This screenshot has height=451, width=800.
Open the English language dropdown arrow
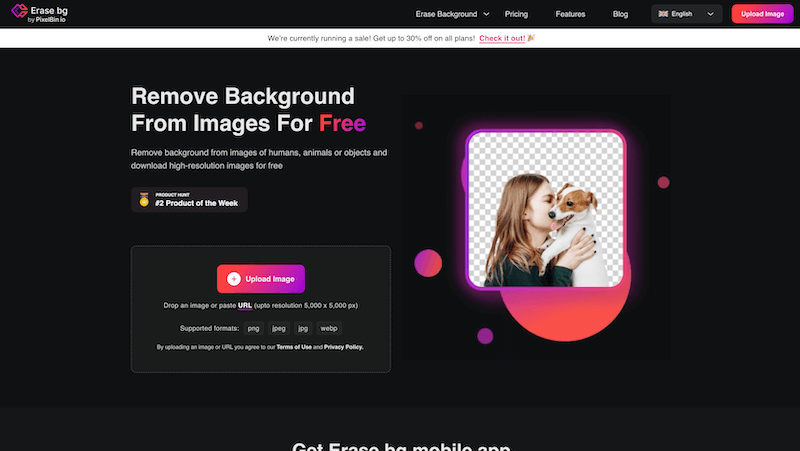(711, 15)
